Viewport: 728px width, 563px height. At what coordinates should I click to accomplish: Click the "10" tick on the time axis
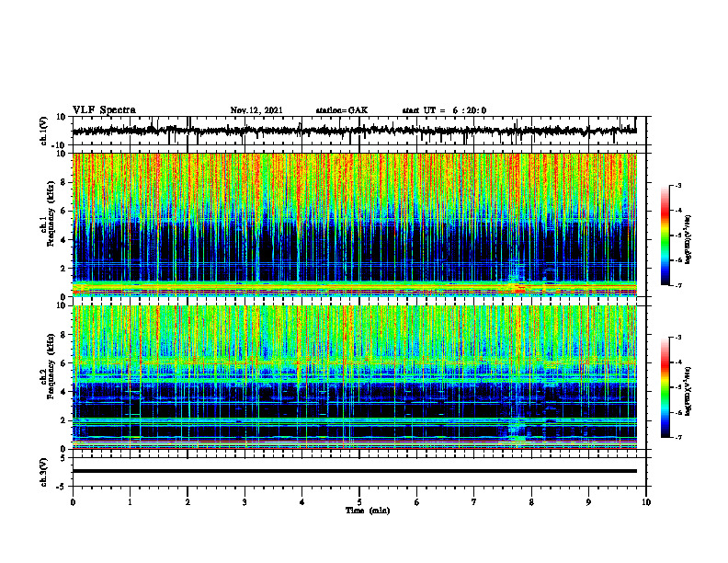coord(646,502)
